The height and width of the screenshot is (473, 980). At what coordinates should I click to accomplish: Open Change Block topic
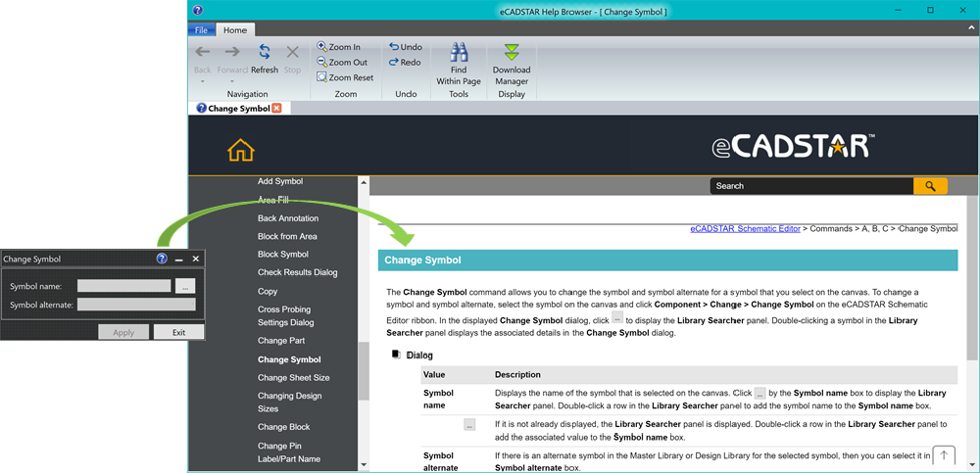coord(284,427)
